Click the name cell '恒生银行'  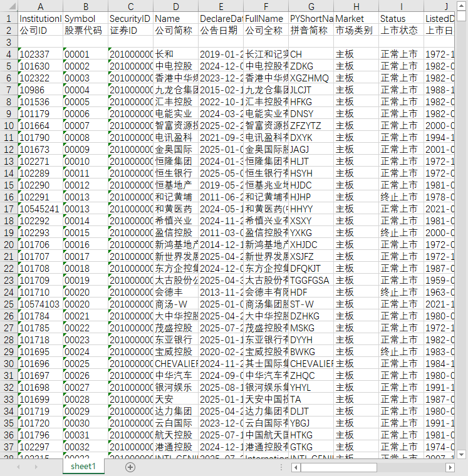(176, 173)
